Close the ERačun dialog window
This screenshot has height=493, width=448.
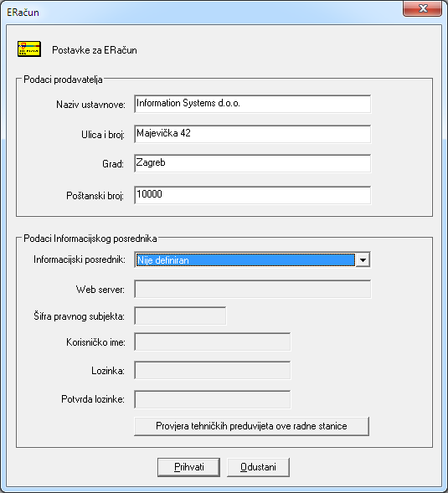click(423, 8)
